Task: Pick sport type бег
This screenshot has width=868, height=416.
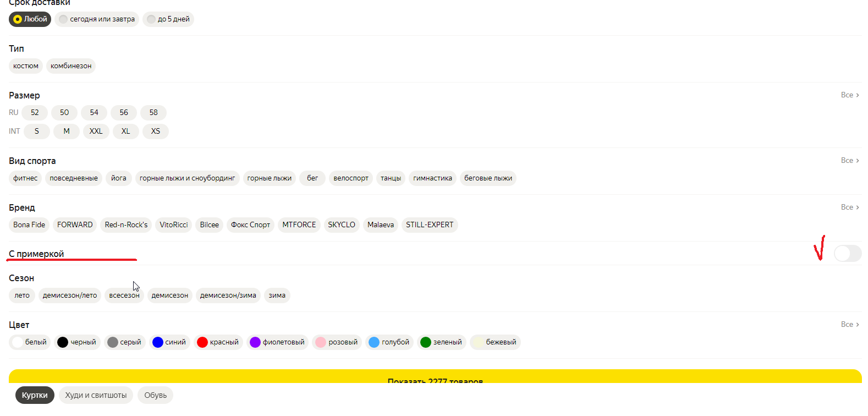Action: 312,178
